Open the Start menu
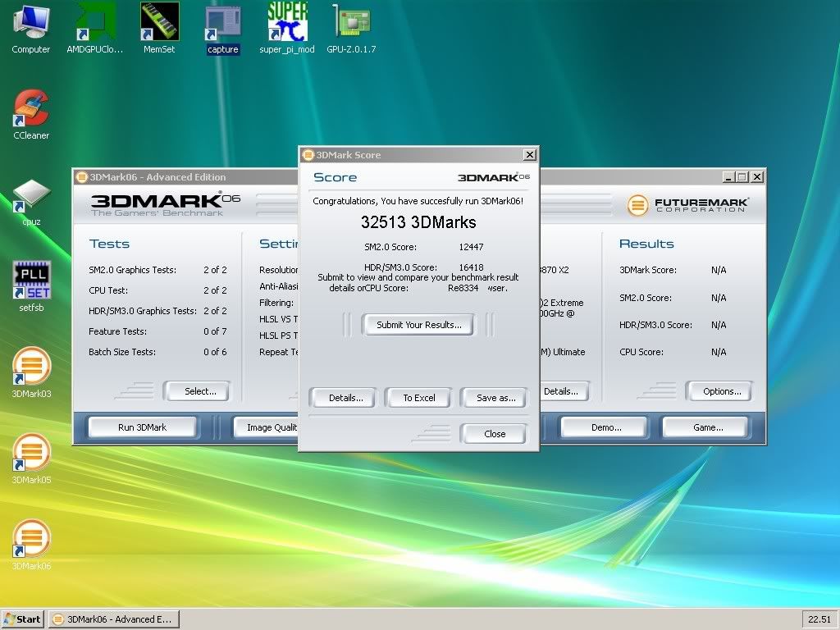 (x=22, y=619)
